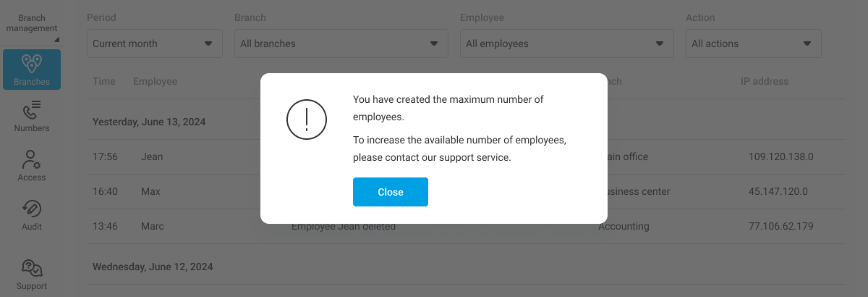Screen dimensions: 868x297
Task: Click the IP address column header
Action: 764,81
